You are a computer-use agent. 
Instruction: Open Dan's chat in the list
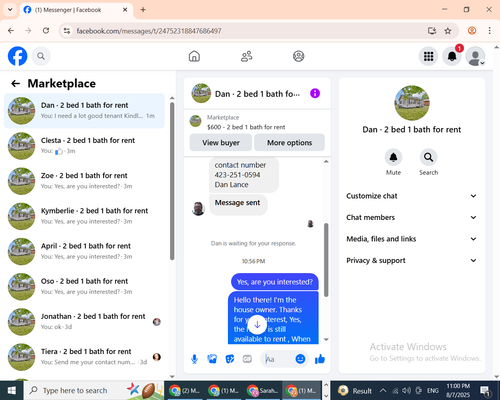(84, 111)
